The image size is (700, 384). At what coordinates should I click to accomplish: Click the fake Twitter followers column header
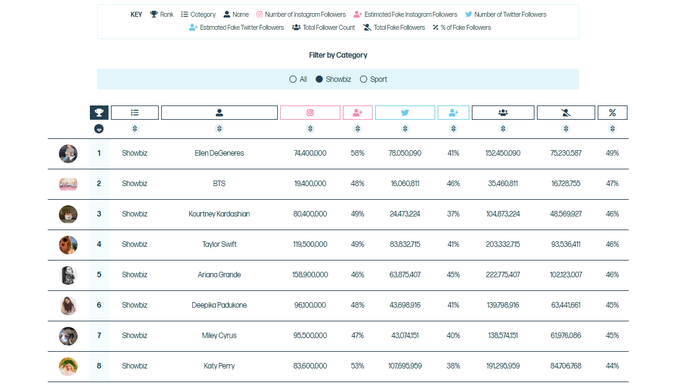point(453,113)
